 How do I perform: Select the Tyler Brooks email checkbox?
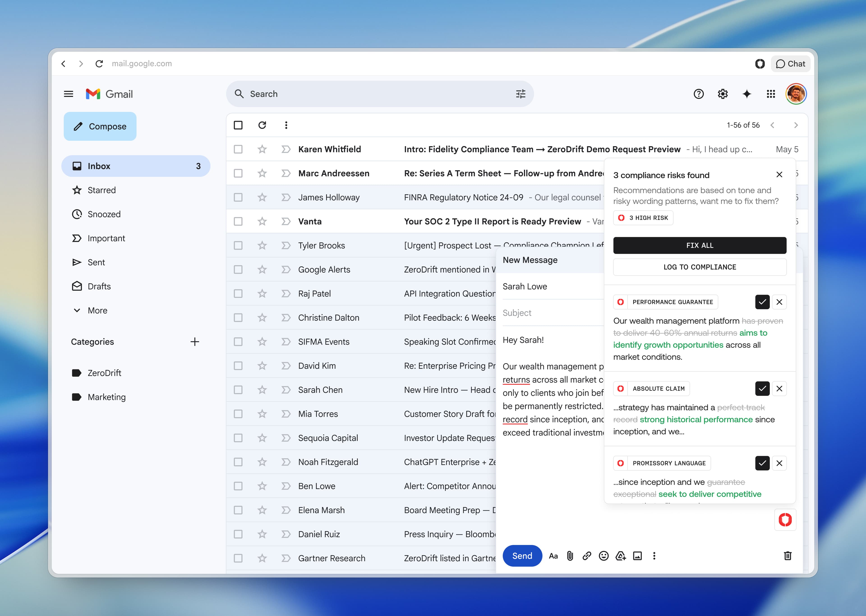point(238,245)
